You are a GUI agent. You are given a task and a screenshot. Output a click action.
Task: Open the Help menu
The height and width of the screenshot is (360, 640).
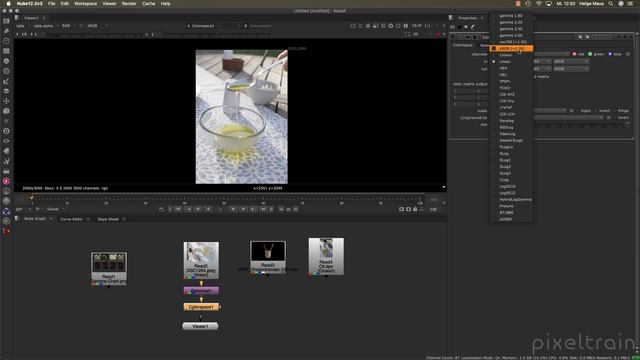(165, 3)
